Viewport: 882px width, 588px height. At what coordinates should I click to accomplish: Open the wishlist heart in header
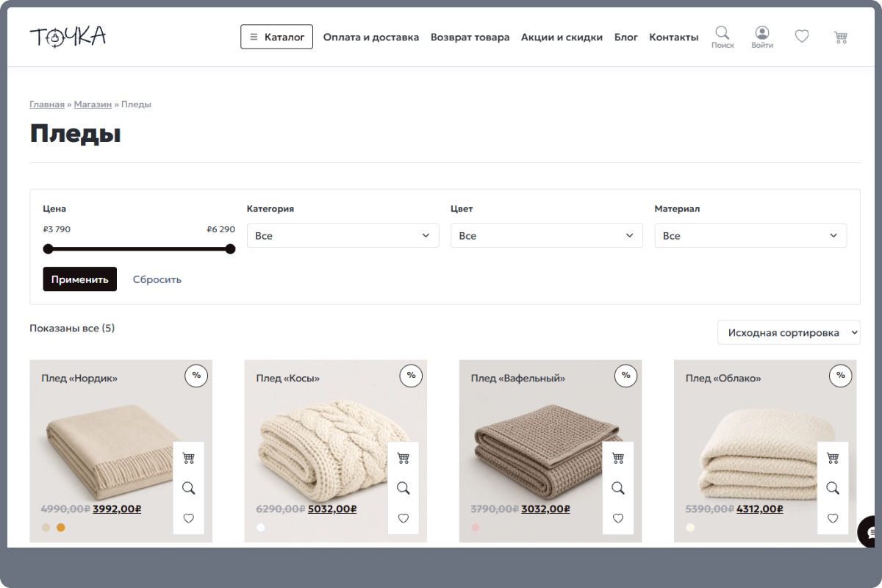click(802, 36)
